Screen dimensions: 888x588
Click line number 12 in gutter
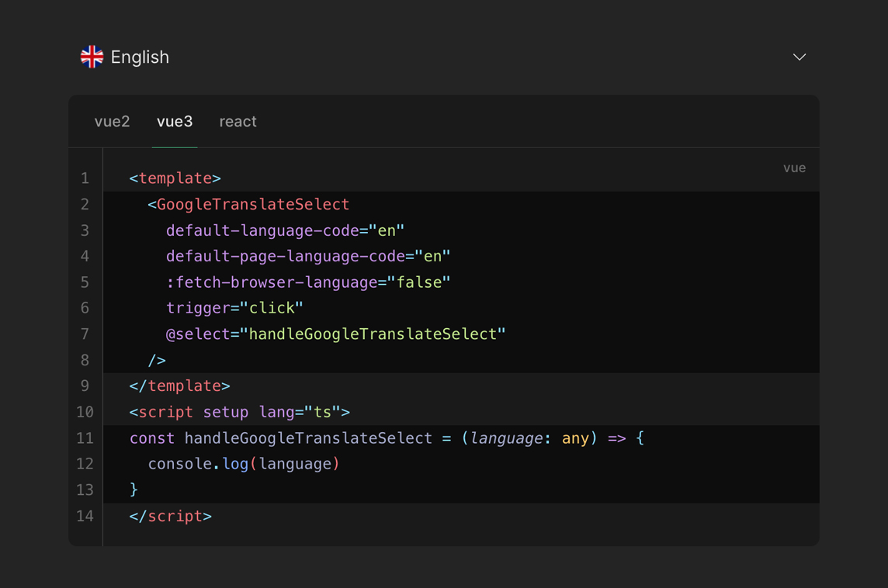tap(85, 464)
